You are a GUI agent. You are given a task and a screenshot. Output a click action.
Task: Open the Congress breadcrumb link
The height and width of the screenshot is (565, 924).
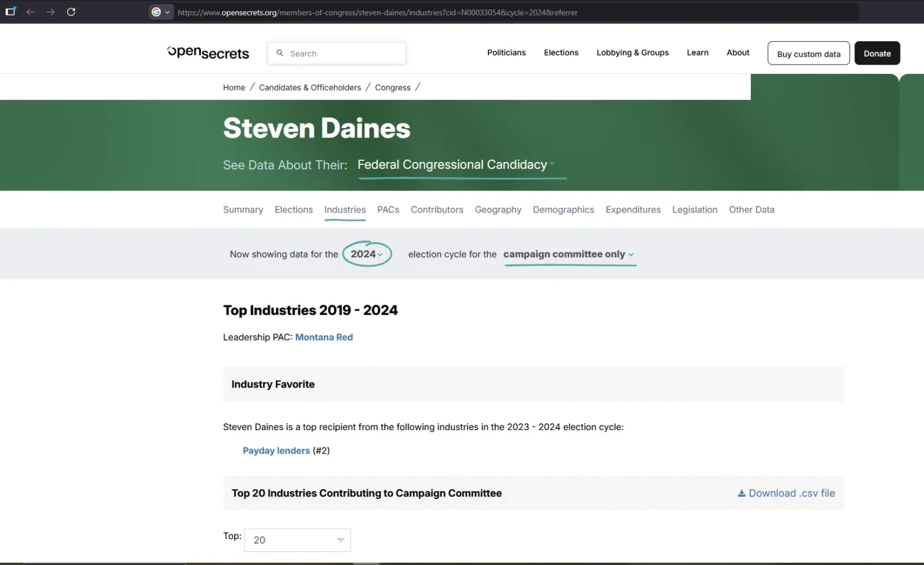pyautogui.click(x=393, y=87)
